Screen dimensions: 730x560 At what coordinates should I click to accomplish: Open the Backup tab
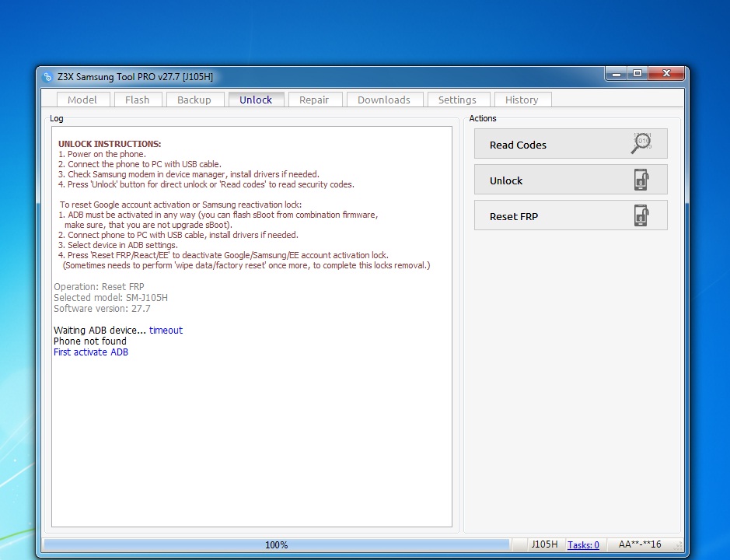194,100
